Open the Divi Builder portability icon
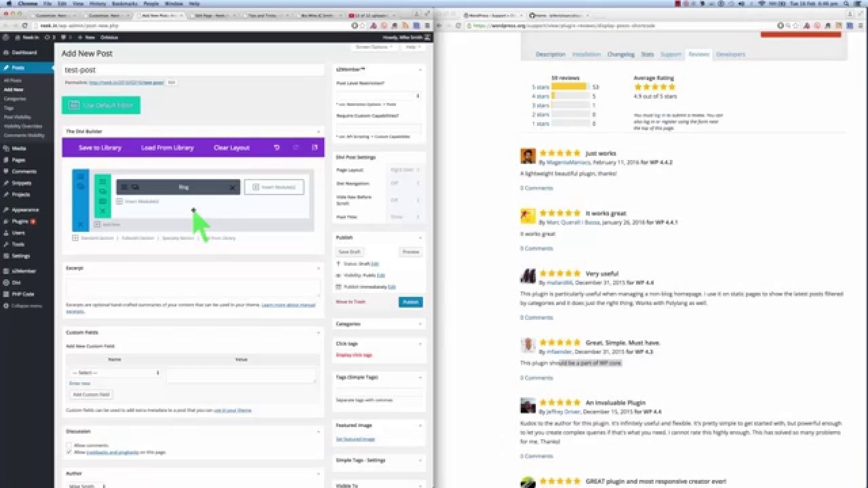 tap(315, 148)
